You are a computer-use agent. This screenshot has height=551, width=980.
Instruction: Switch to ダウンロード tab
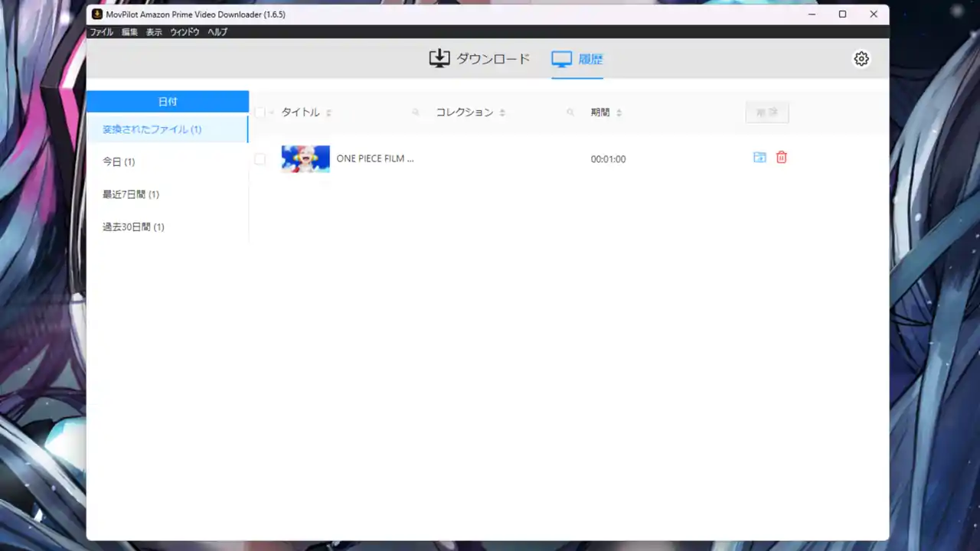[479, 59]
